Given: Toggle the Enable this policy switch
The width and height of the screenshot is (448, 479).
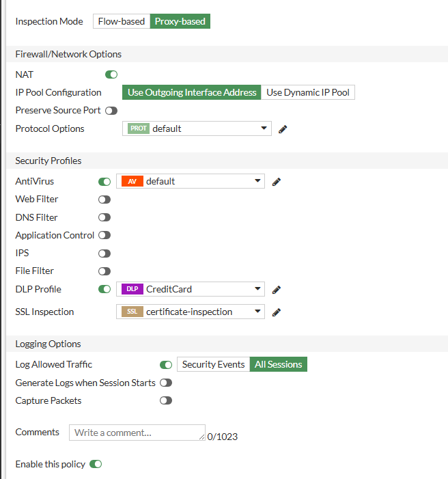Looking at the screenshot, I should click(96, 464).
